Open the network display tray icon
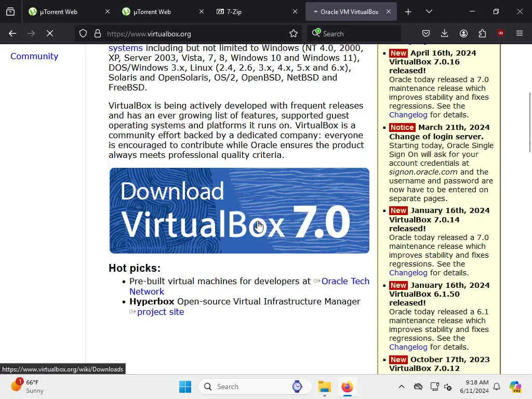The image size is (532, 399). [x=434, y=387]
